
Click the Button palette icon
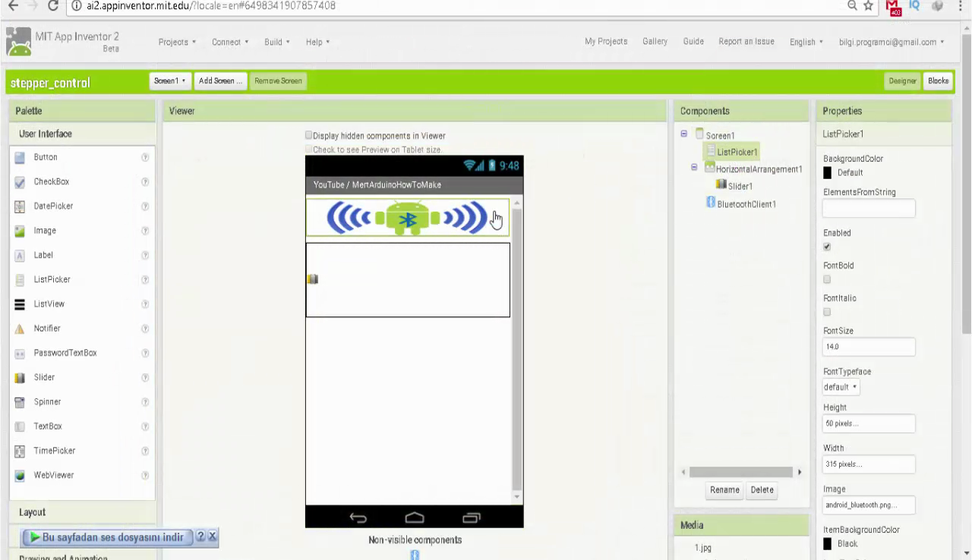click(x=21, y=158)
